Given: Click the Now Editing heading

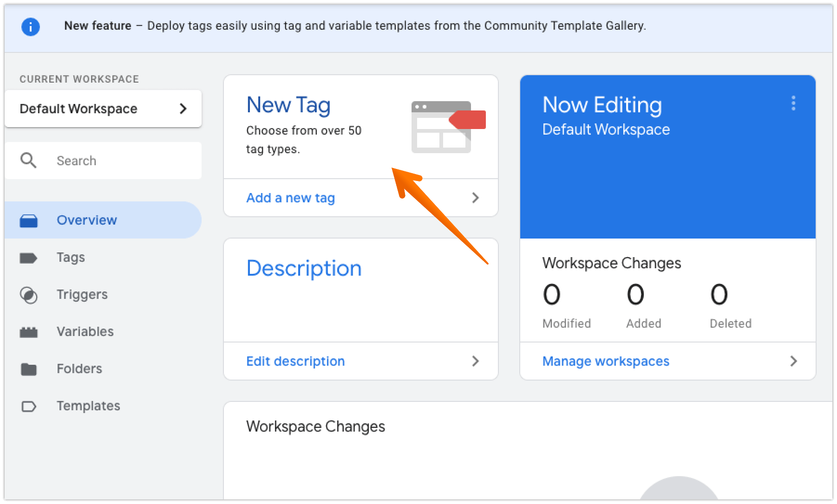Looking at the screenshot, I should 602,105.
